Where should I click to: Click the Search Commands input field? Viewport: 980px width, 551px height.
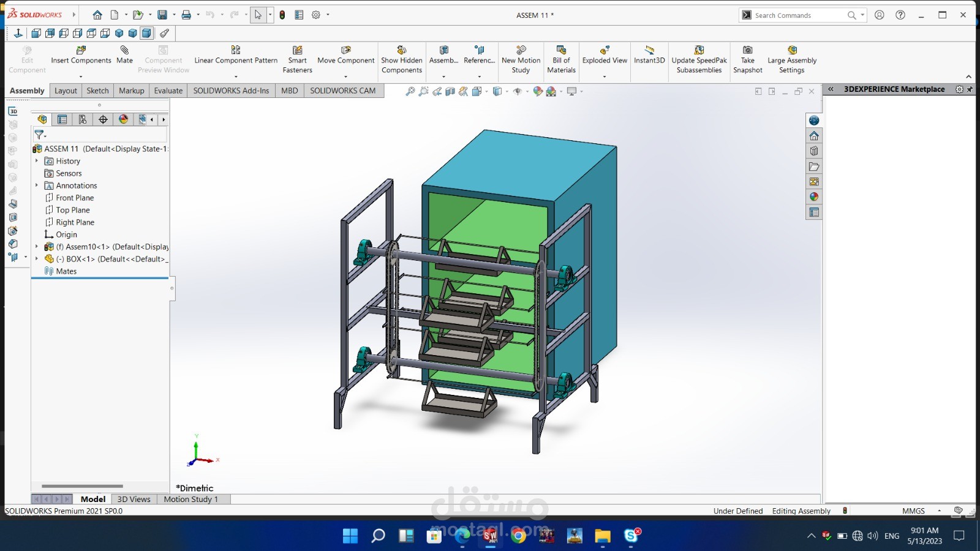click(799, 15)
